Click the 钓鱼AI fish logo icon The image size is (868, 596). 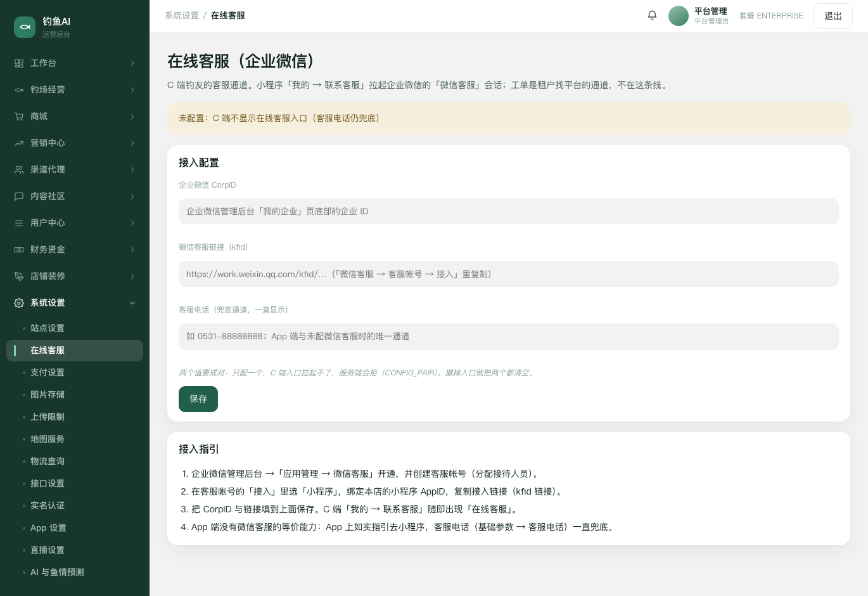click(x=25, y=27)
